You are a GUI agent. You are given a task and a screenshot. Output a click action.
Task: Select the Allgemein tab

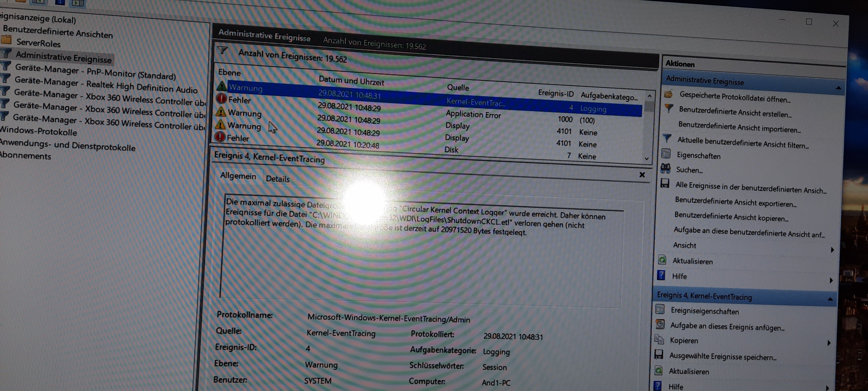[238, 176]
